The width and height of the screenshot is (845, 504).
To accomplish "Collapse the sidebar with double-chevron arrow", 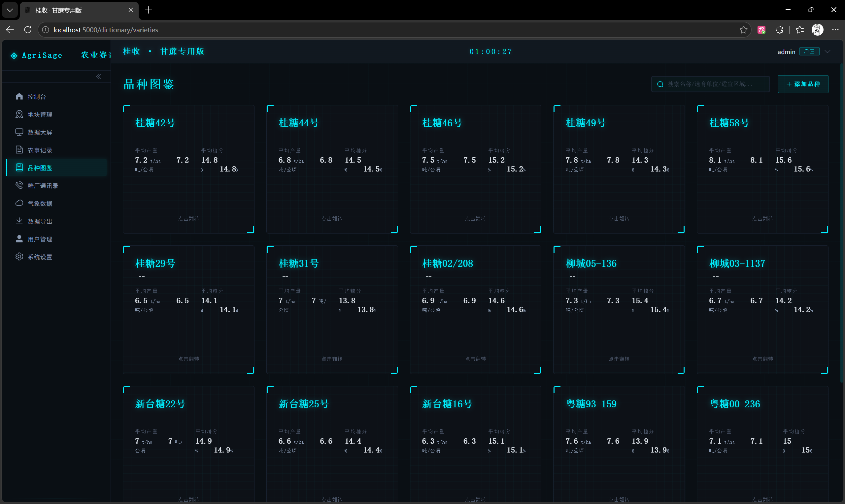I will [x=99, y=77].
